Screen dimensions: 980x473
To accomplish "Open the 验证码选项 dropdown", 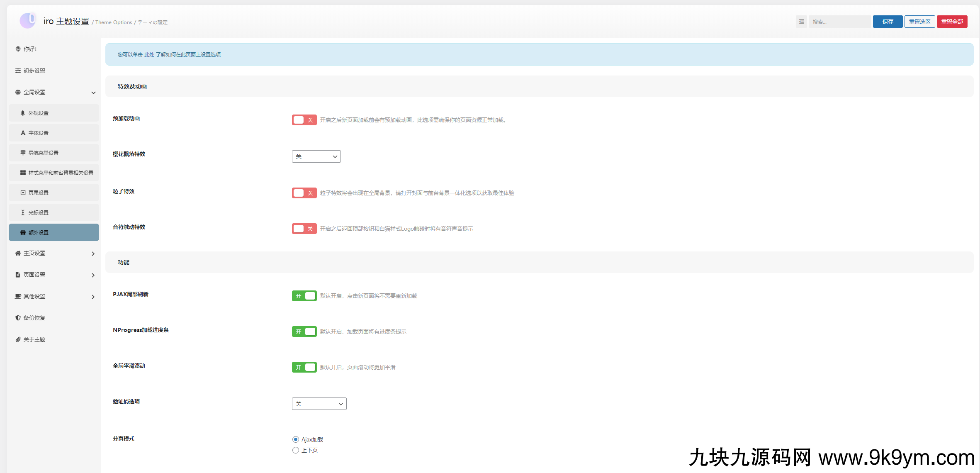I will click(319, 404).
